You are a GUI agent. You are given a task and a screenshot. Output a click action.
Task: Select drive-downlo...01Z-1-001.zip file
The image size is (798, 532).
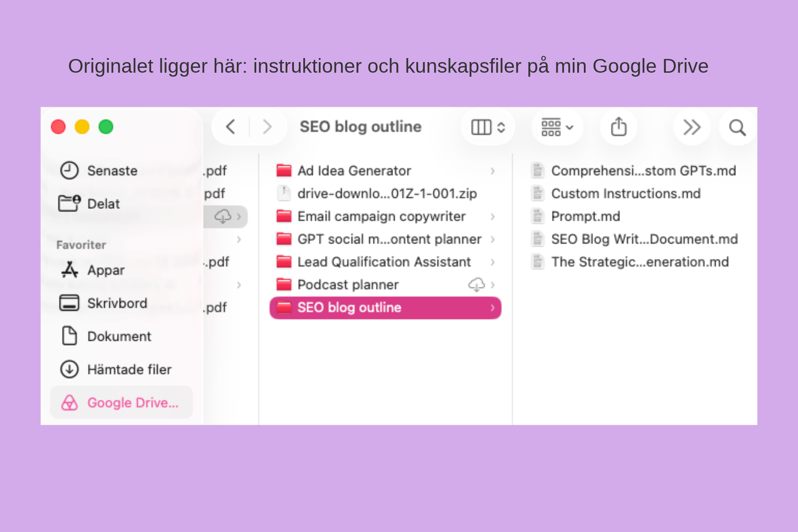tap(385, 193)
